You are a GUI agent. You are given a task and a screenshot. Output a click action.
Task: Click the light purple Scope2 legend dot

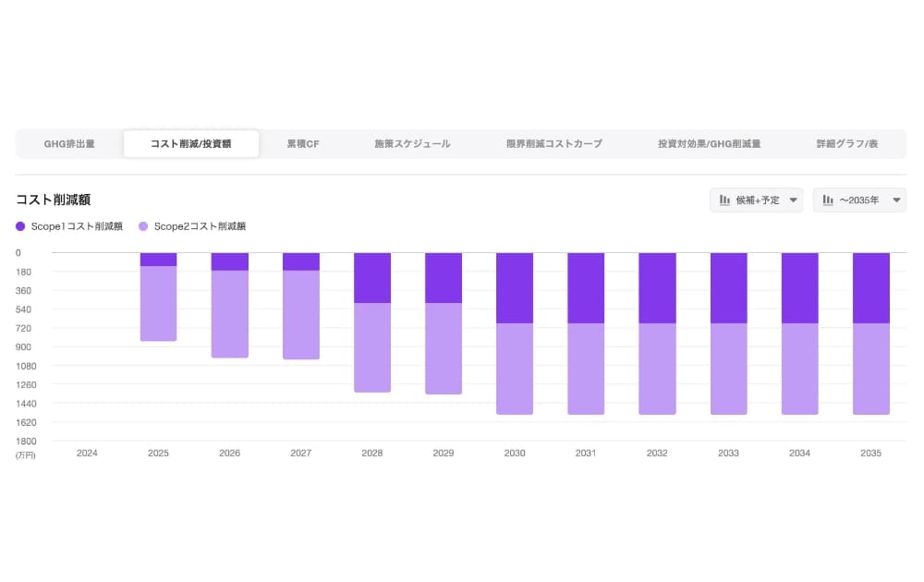click(x=143, y=226)
